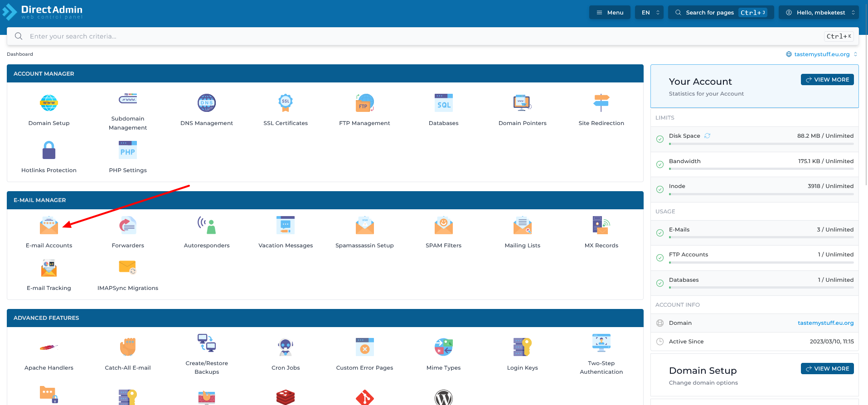Screen dimensions: 868x405
Task: Open the Databases SQL icon
Action: pyautogui.click(x=443, y=103)
